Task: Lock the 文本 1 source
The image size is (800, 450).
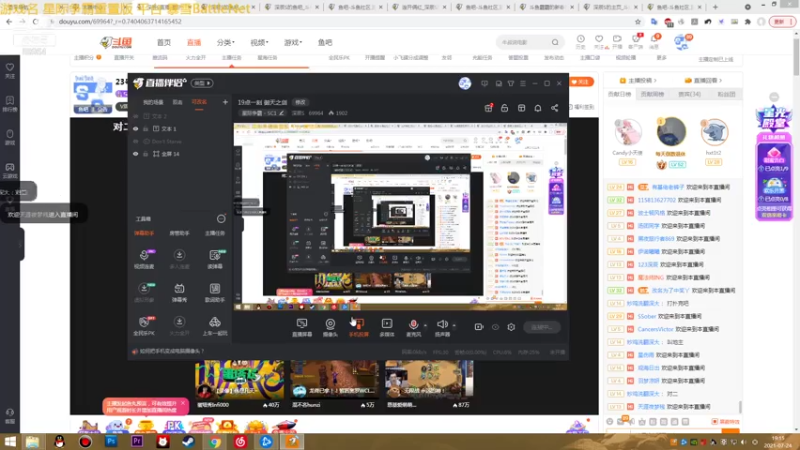Action: tap(146, 129)
